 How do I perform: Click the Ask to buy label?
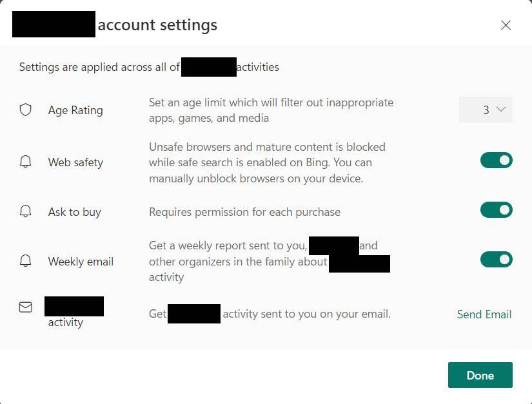[x=74, y=212]
